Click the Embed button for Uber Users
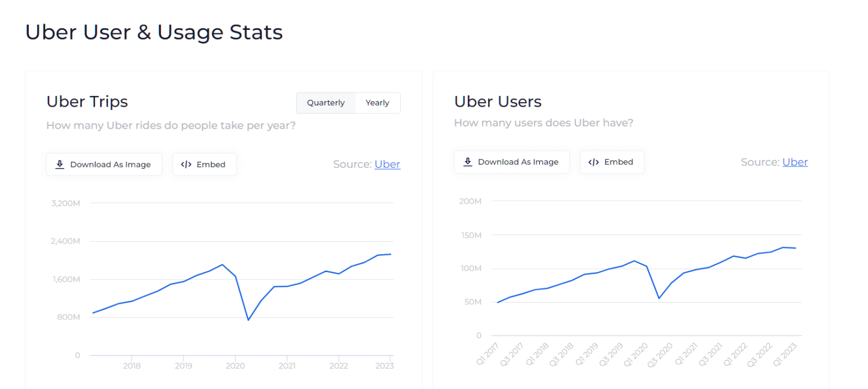Screen dimensions: 868x389 (x=612, y=161)
